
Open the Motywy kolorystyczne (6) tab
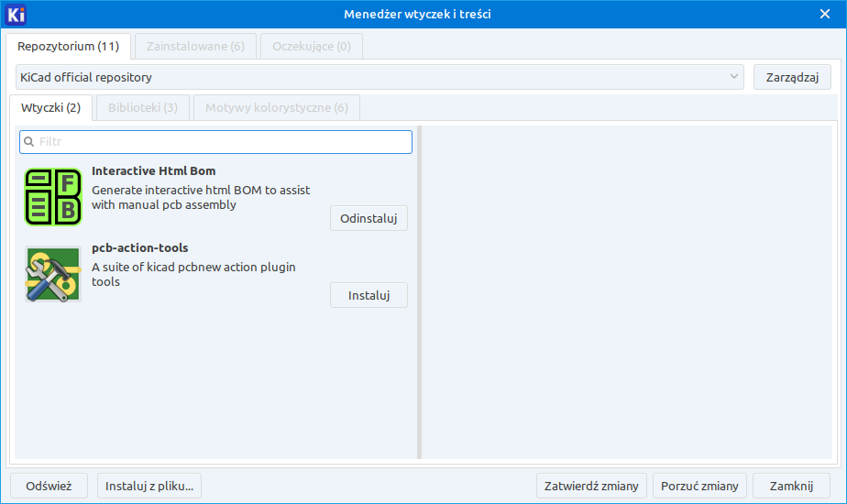click(x=277, y=107)
